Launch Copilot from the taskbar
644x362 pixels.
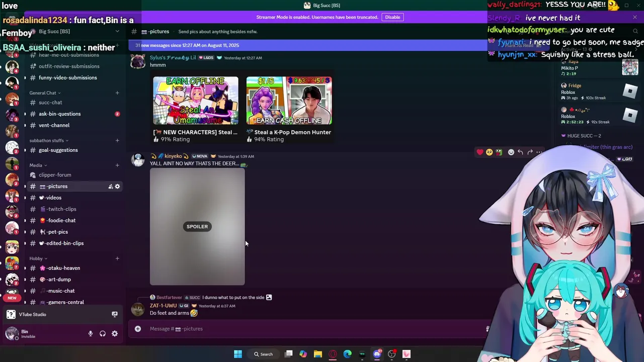(303, 354)
